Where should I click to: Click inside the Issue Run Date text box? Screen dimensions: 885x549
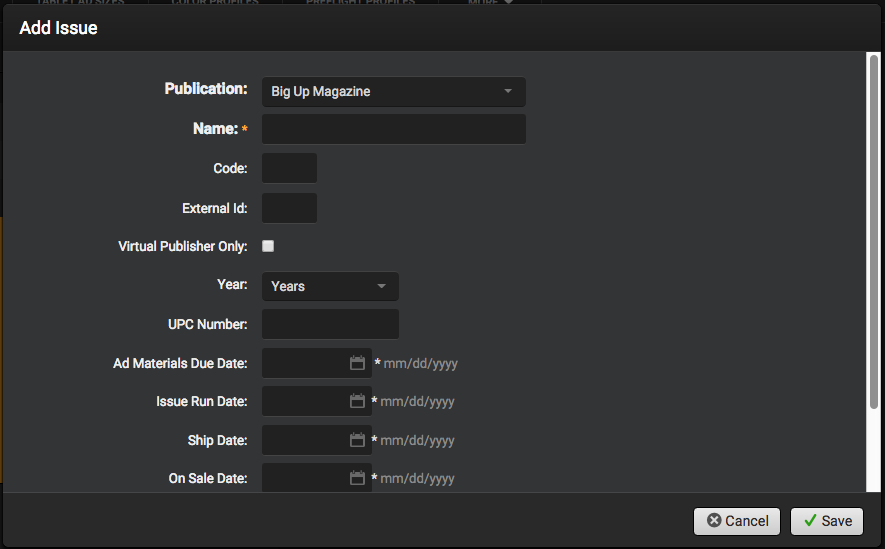click(304, 401)
